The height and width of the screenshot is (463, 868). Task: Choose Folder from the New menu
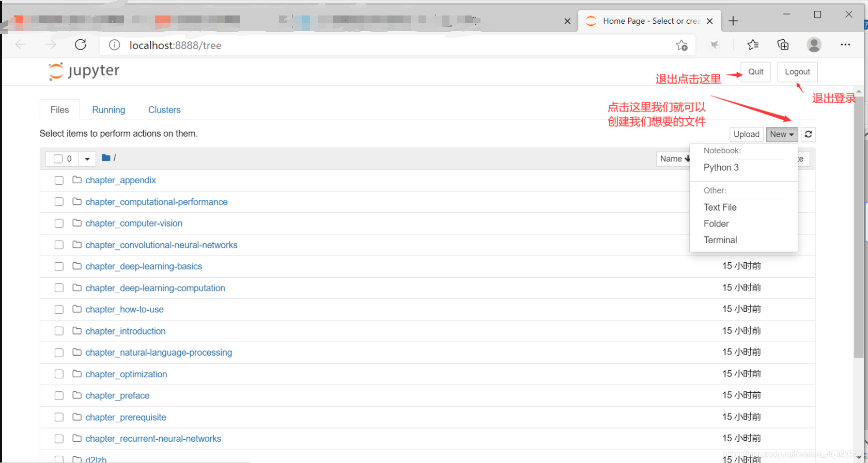[716, 223]
